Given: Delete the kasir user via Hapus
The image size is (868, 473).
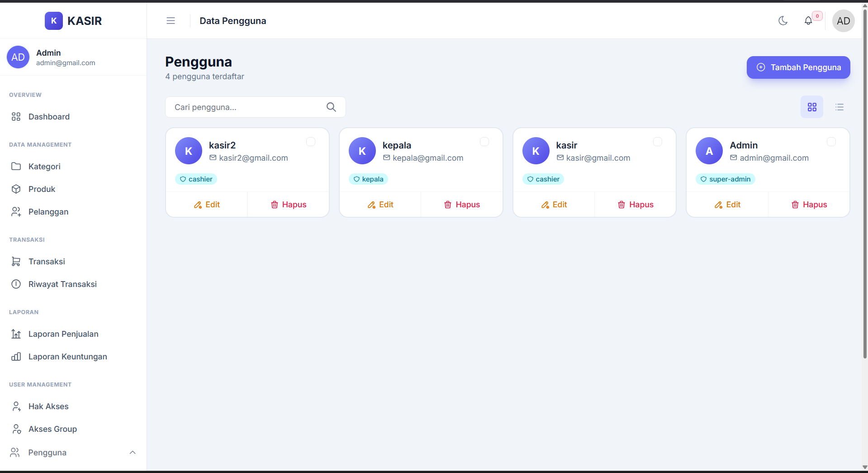Looking at the screenshot, I should pyautogui.click(x=636, y=205).
